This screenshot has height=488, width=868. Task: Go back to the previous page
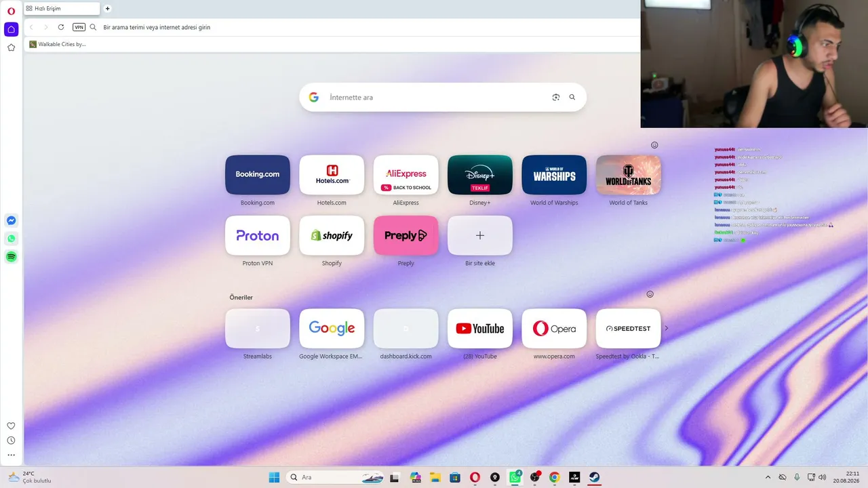31,27
